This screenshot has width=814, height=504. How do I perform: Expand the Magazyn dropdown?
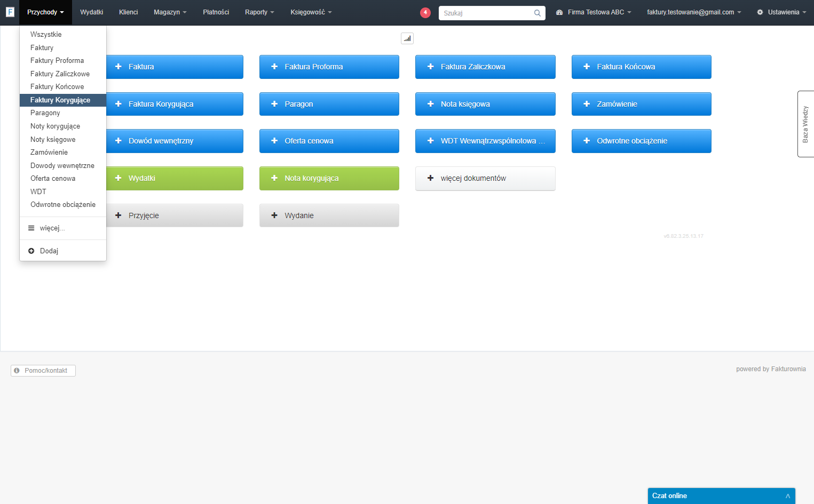click(170, 12)
